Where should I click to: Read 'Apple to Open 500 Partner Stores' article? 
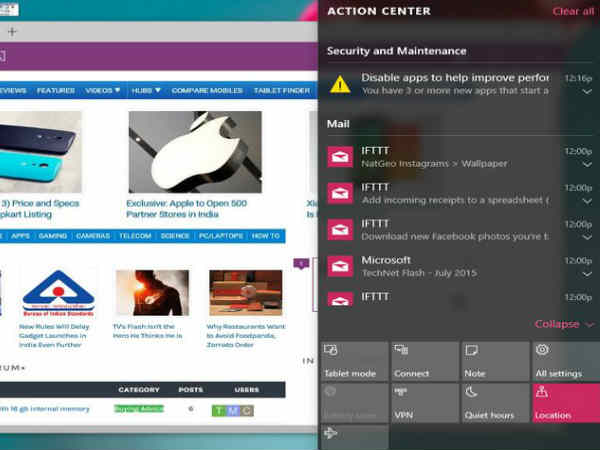coord(186,209)
